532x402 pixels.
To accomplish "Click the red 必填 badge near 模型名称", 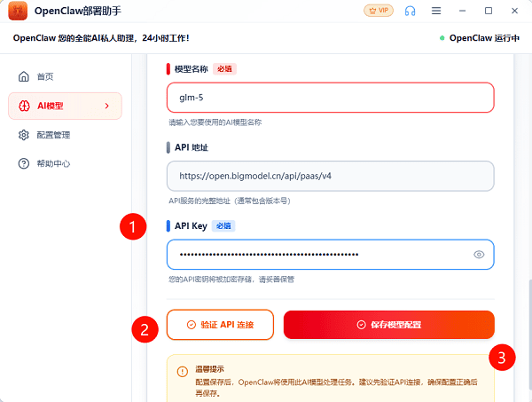I will click(x=224, y=69).
